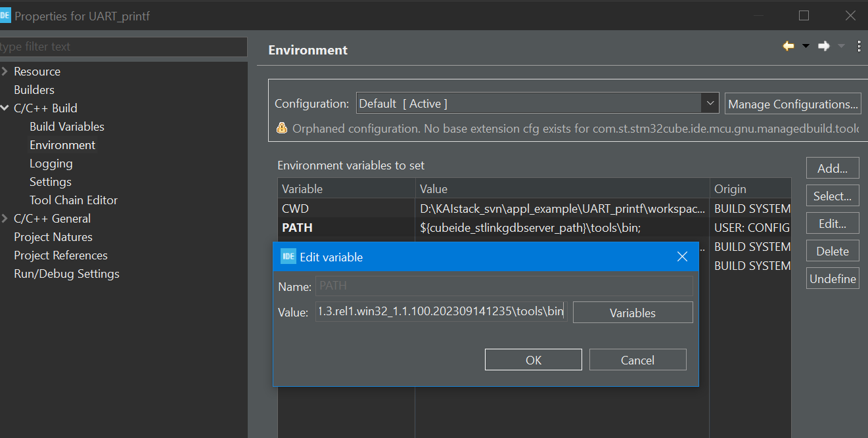Click the type filter text box
Screen dimensions: 868x438
click(99, 47)
